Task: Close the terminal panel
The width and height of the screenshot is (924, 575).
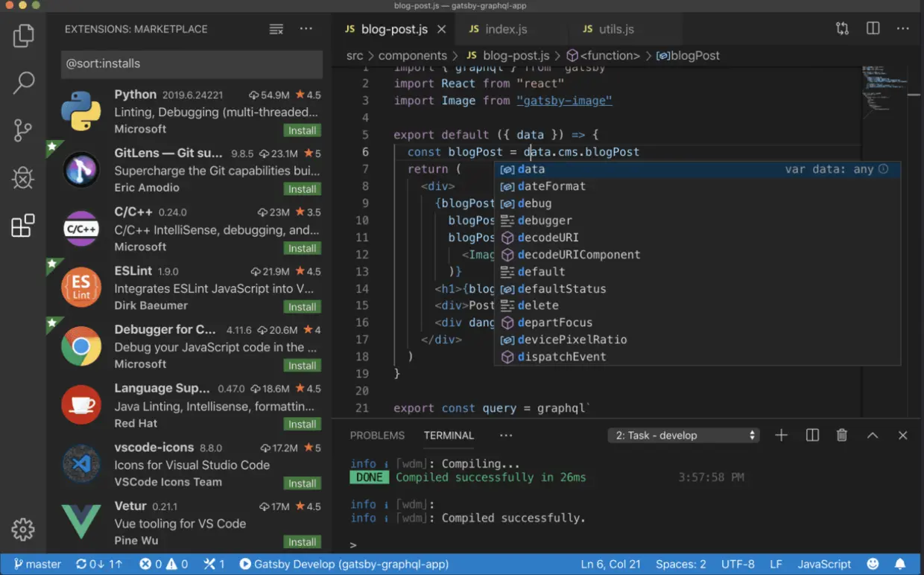Action: [902, 436]
